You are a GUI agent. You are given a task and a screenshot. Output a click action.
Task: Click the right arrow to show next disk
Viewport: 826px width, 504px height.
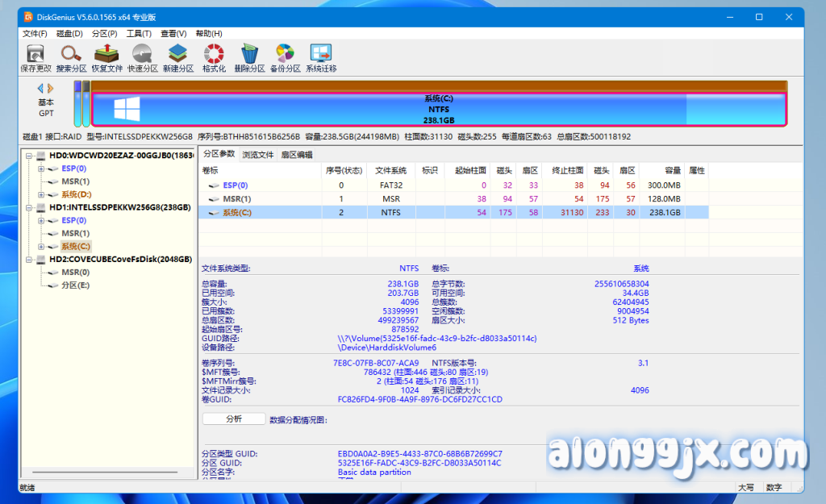pyautogui.click(x=52, y=88)
